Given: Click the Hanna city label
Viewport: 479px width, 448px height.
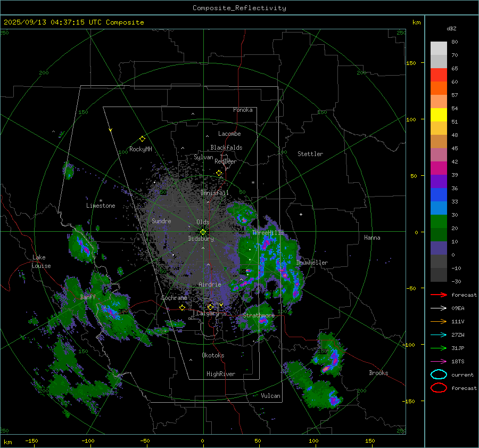Looking at the screenshot, I should (372, 237).
